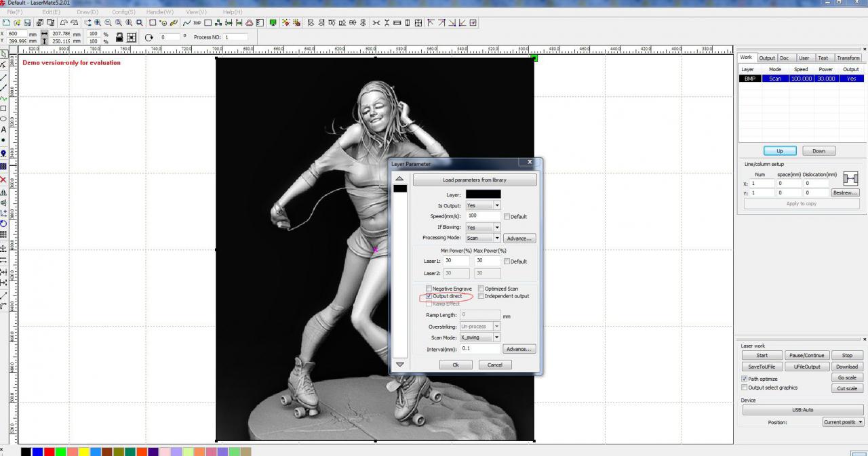Click Ok in Layer Parameter dialog
This screenshot has height=456, width=868.
click(x=456, y=365)
